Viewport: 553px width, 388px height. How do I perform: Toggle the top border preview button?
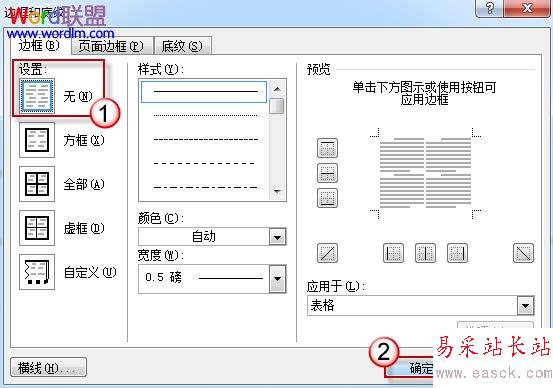click(x=327, y=147)
